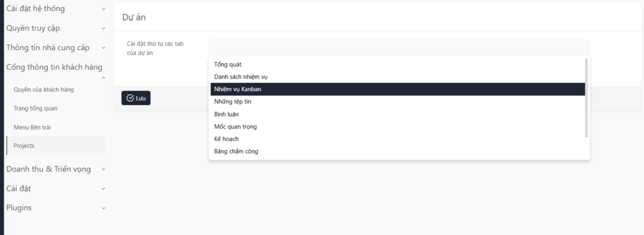Expand the Cài đặt section chevron
Screen dimensions: 644x235
coord(104,189)
